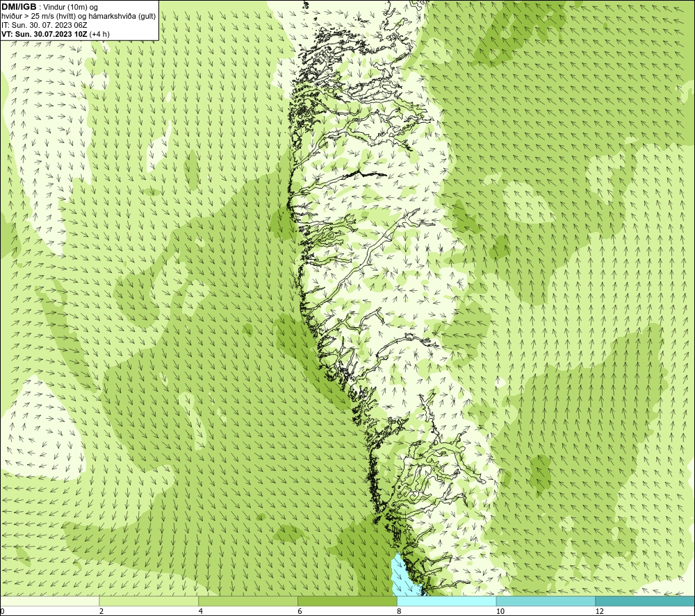Click the scale label 4
Screen dimensions: 695x616
[201, 611]
